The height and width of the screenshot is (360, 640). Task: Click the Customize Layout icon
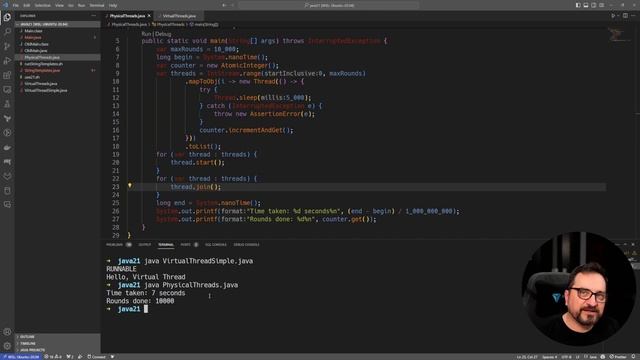point(601,5)
